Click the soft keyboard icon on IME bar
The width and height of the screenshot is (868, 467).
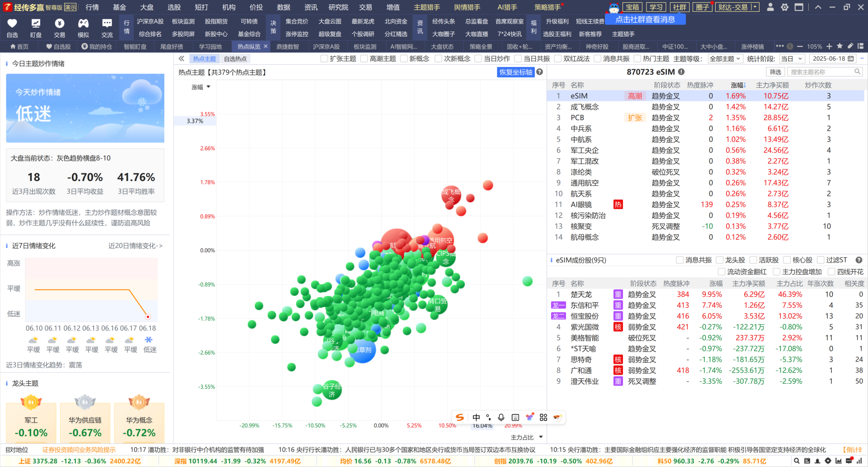click(515, 417)
